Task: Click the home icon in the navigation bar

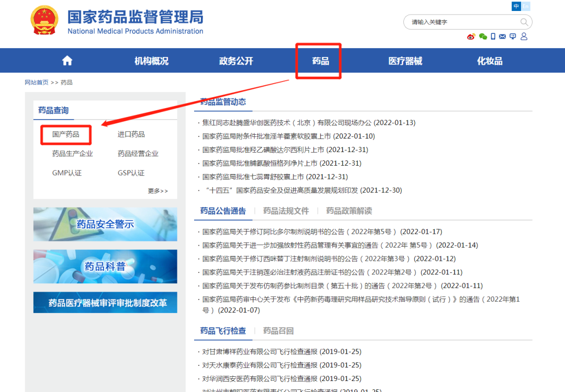Action: pos(67,61)
